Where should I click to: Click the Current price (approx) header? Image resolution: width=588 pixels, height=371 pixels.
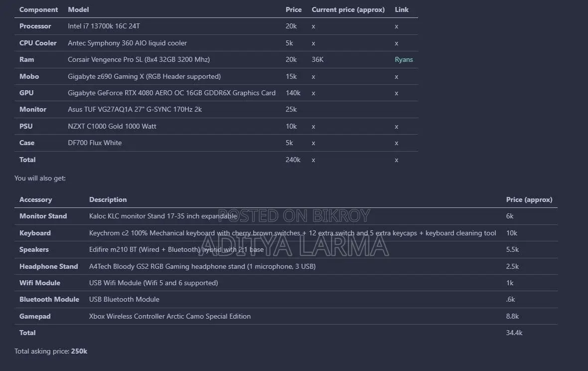pos(348,10)
